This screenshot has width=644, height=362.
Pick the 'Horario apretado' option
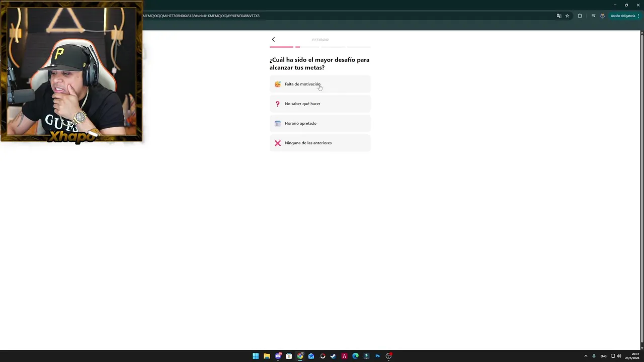pos(320,123)
